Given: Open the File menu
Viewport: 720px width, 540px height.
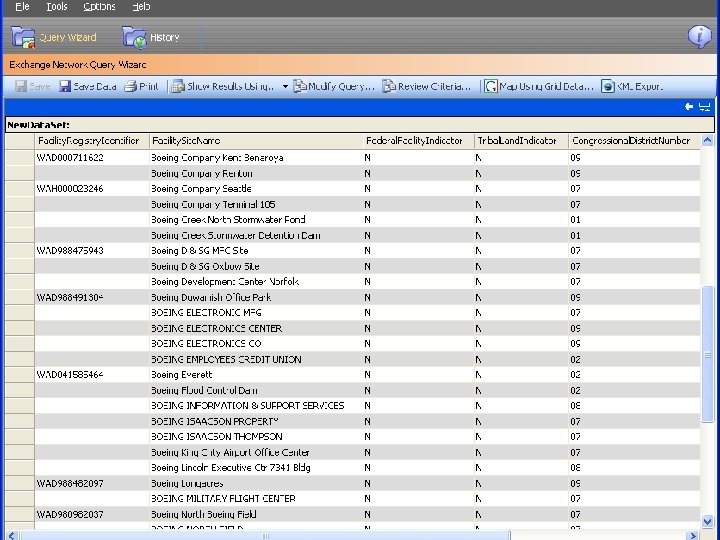Looking at the screenshot, I should click(22, 7).
